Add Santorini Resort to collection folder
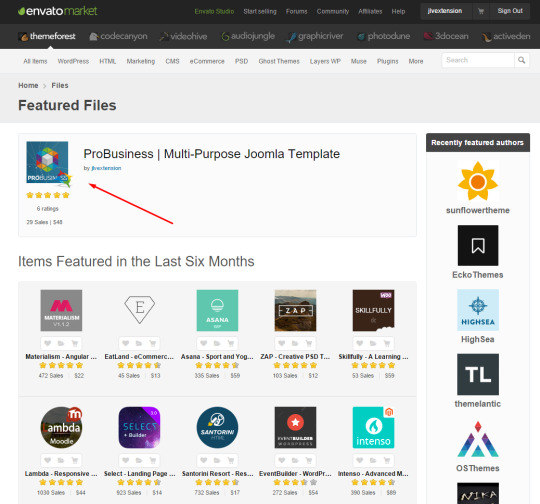The width and height of the screenshot is (540, 504). (217, 460)
